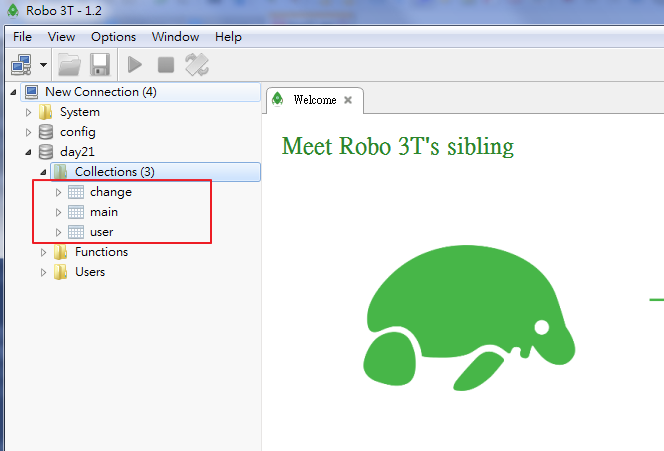Viewport: 664px width, 451px height.
Task: Click the New Connection computer icon
Action: coord(32,92)
